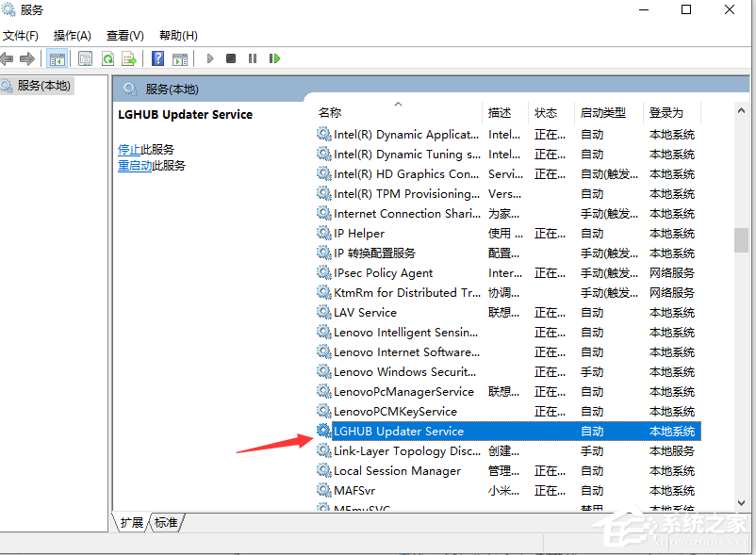This screenshot has width=756, height=555.
Task: Maximize the 服务 window
Action: [x=686, y=9]
